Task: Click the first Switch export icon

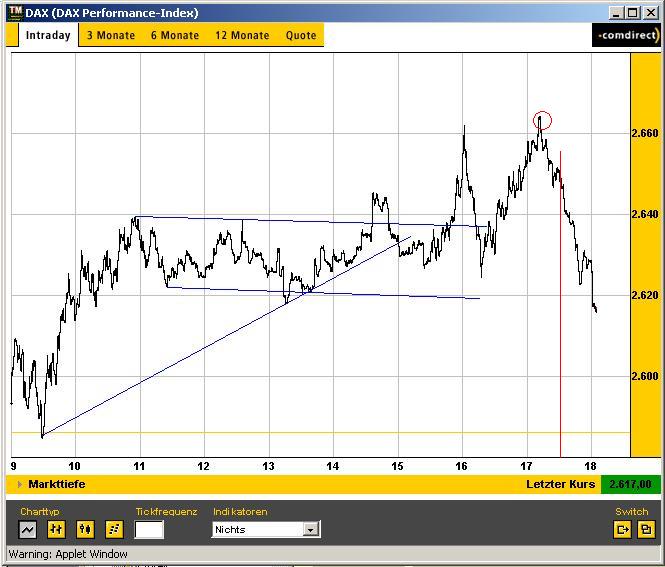Action: [x=623, y=529]
